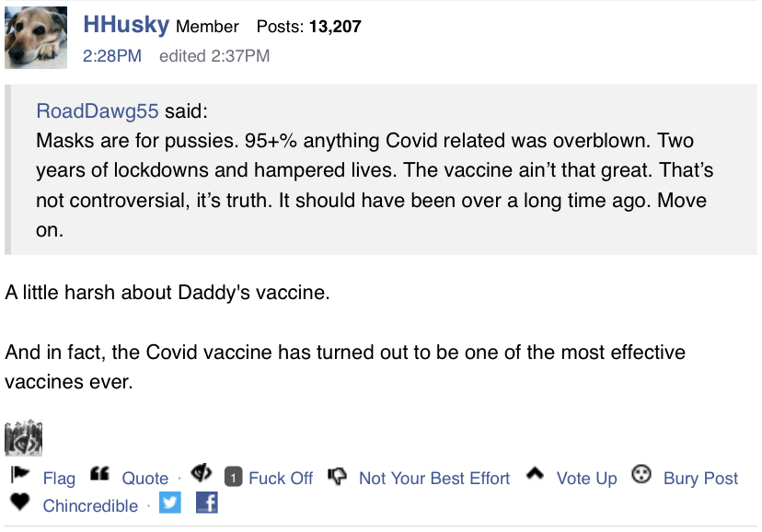This screenshot has height=532, width=762.
Task: Open the HHusky username profile link
Action: click(126, 24)
